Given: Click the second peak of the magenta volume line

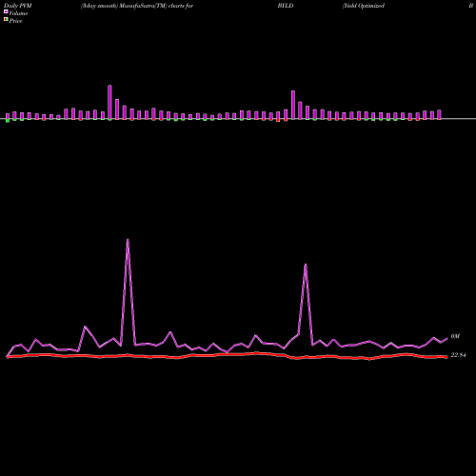Looking at the screenshot, I should pos(306,265).
